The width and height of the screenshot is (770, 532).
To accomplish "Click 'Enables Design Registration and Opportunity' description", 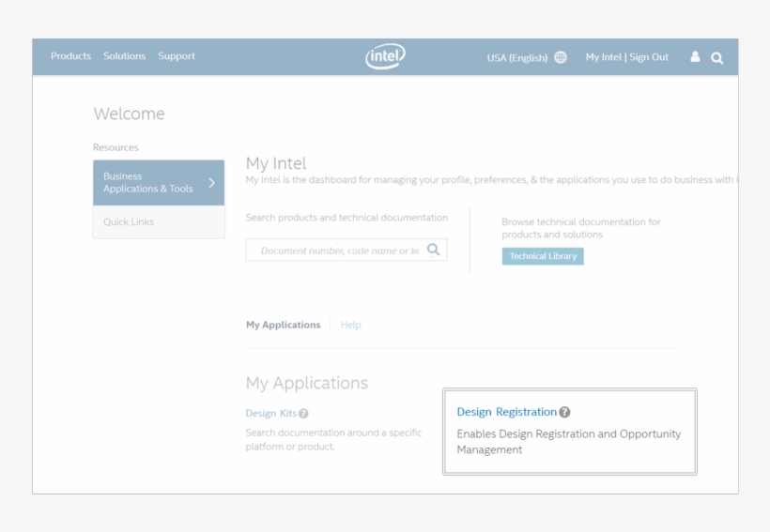I will (x=569, y=433).
